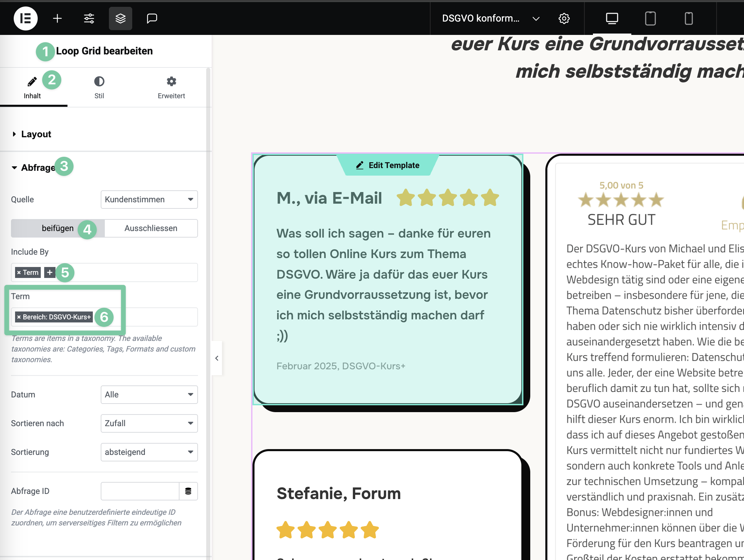Open the Datum dropdown
744x560 pixels.
coord(149,395)
